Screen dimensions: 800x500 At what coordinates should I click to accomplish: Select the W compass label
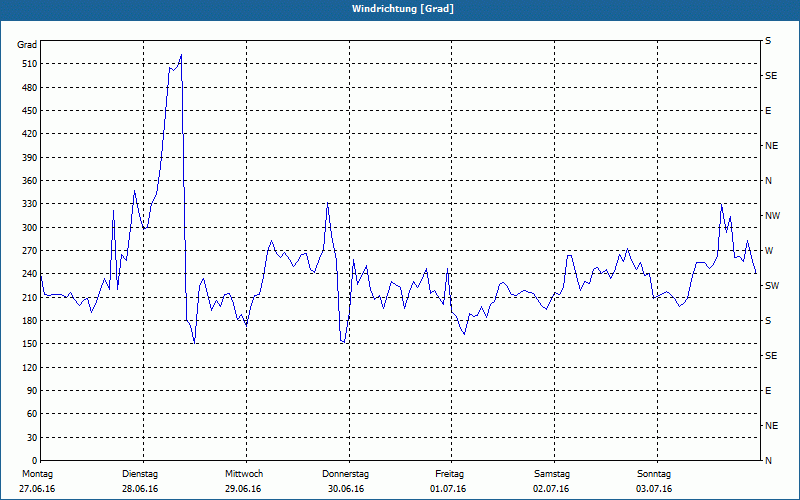pyautogui.click(x=769, y=251)
